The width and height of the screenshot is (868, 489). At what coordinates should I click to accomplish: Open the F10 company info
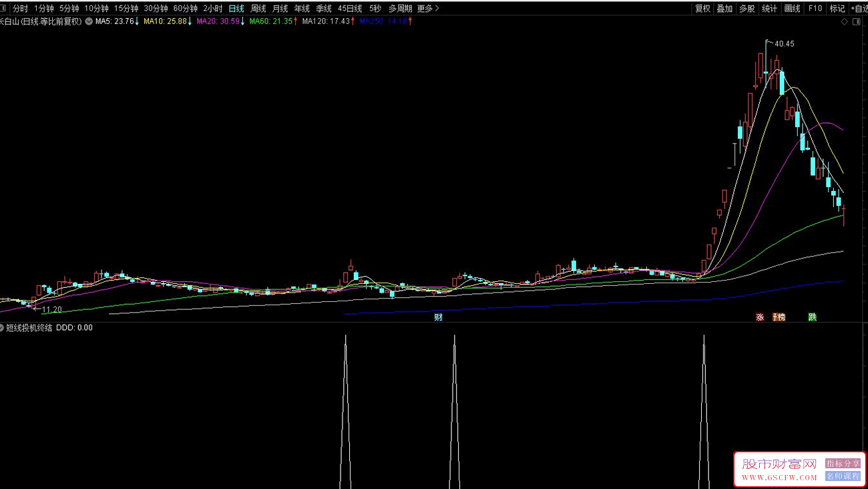(815, 9)
